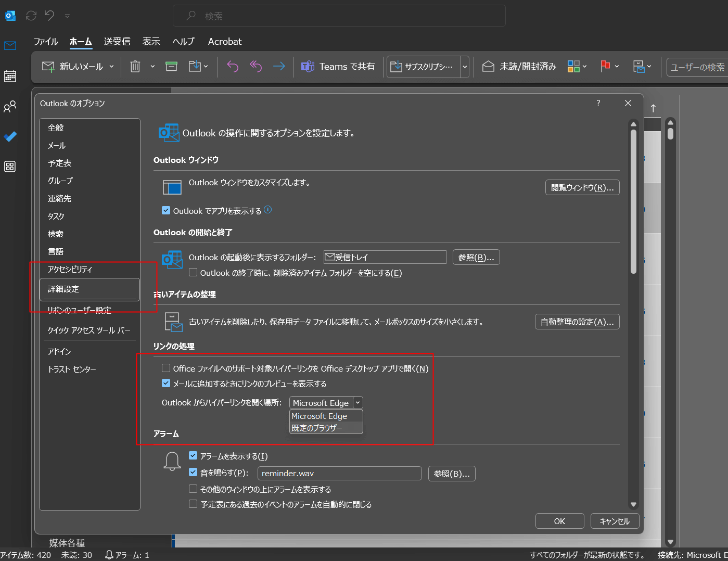Select Microsoft Edge from the dropdown list

pos(326,416)
